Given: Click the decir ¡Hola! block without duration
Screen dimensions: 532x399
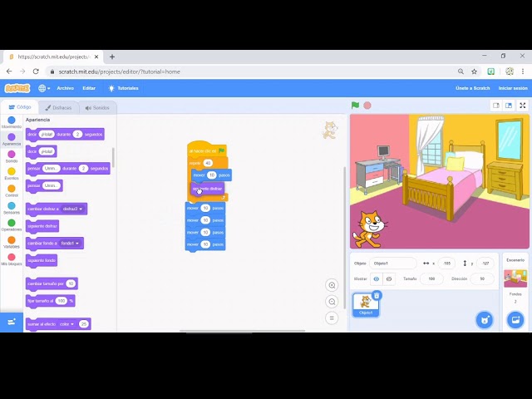Looking at the screenshot, I should [x=41, y=151].
